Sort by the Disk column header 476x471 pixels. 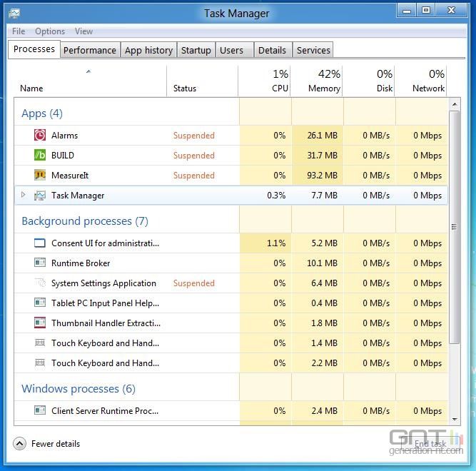tap(368, 81)
